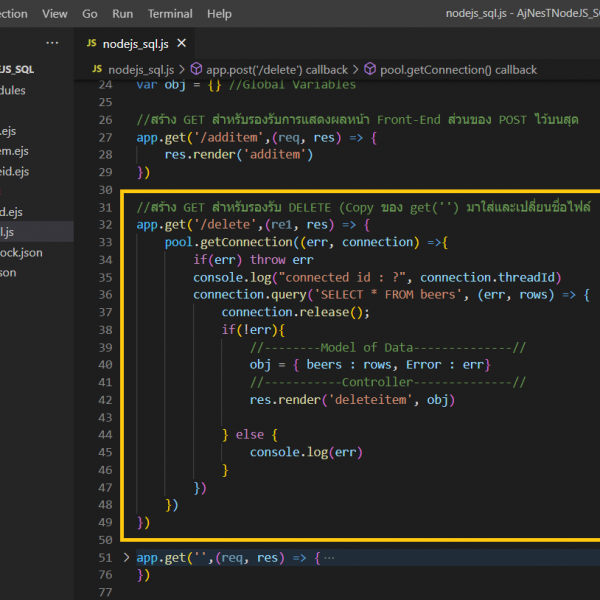The width and height of the screenshot is (600, 600).
Task: Click the JS file icon on the nodejs_sql.js tab
Action: [x=92, y=44]
